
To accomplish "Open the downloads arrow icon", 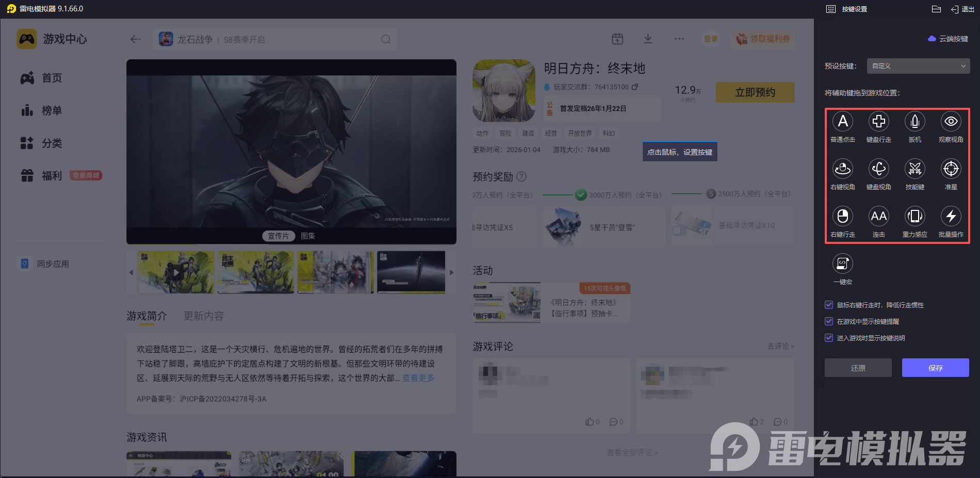I will (648, 39).
